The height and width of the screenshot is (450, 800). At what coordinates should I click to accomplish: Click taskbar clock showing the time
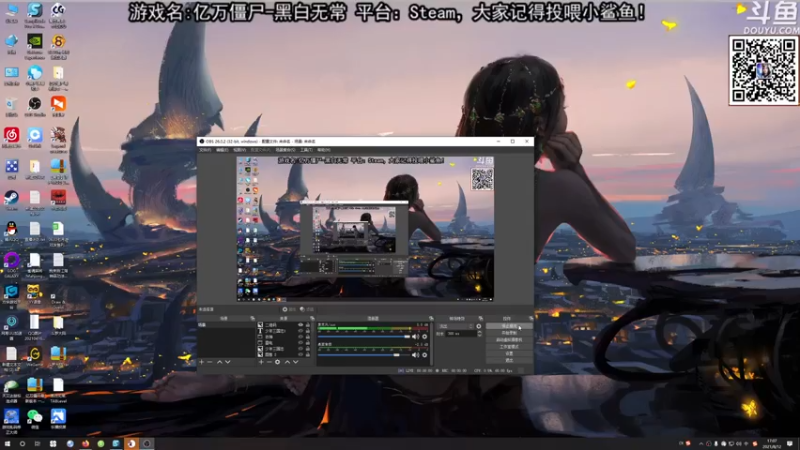pos(772,443)
